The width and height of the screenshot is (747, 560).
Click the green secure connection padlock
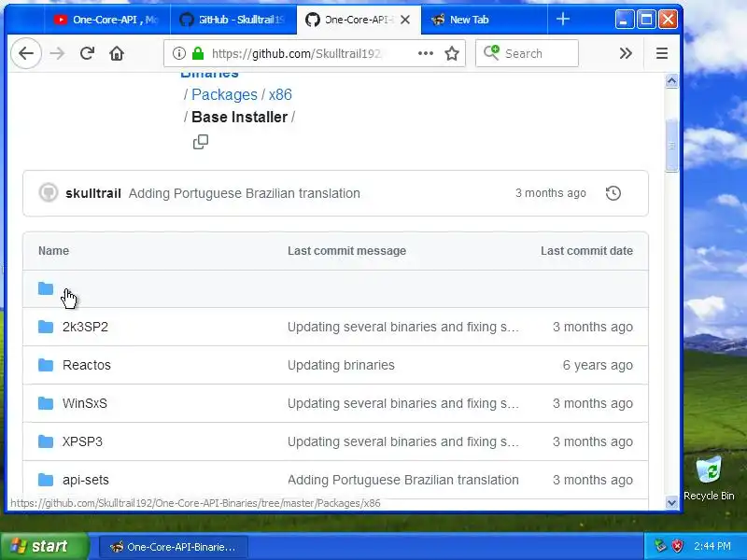coord(198,53)
